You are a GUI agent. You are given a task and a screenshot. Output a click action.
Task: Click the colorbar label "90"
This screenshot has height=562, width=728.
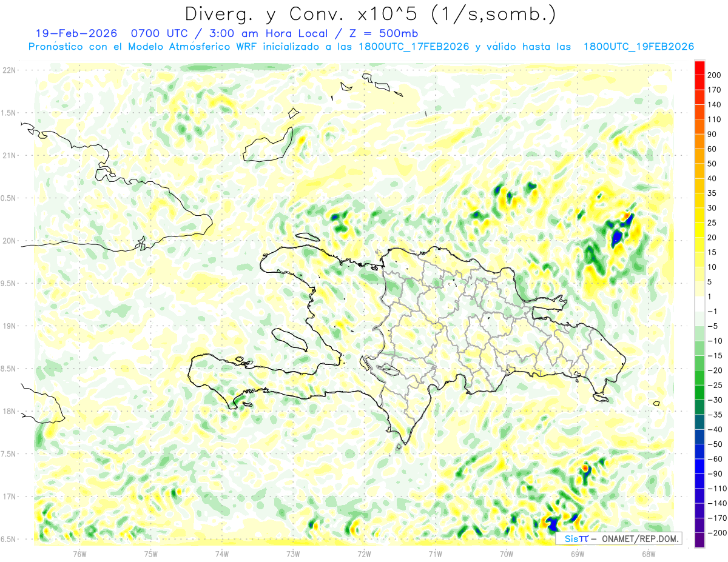coord(712,134)
